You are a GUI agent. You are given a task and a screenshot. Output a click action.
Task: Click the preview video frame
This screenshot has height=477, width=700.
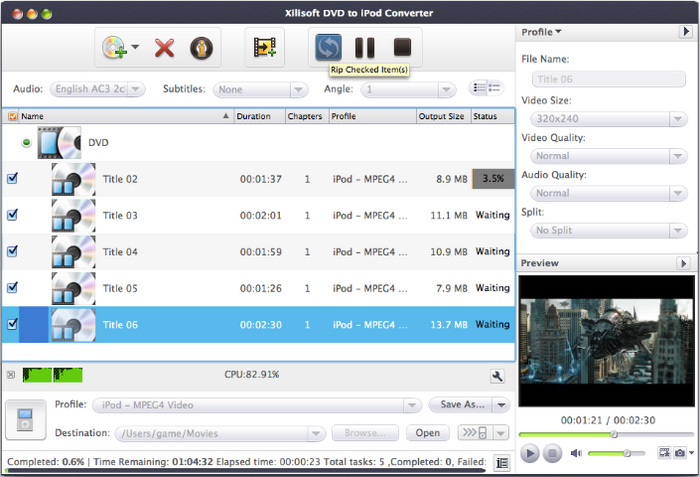606,341
